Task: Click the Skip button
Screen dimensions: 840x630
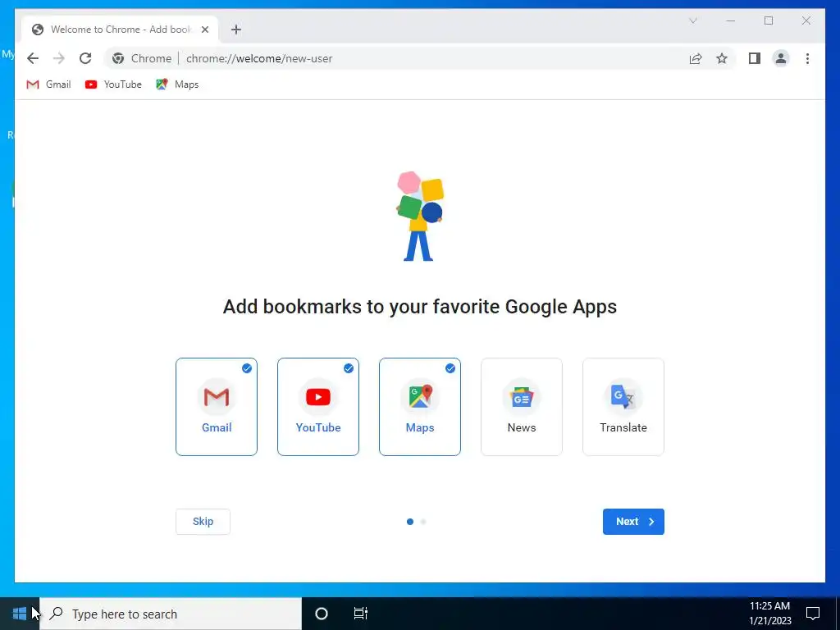Action: coord(203,521)
